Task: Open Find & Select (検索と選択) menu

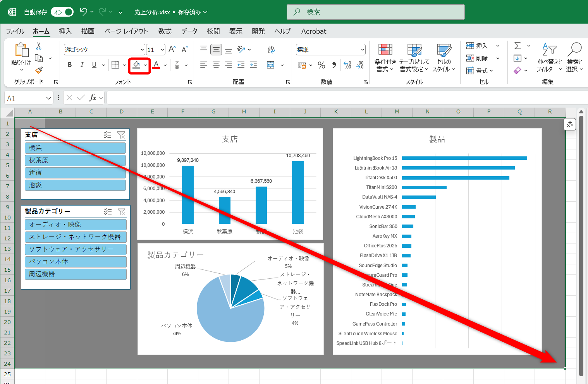Action: click(574, 58)
